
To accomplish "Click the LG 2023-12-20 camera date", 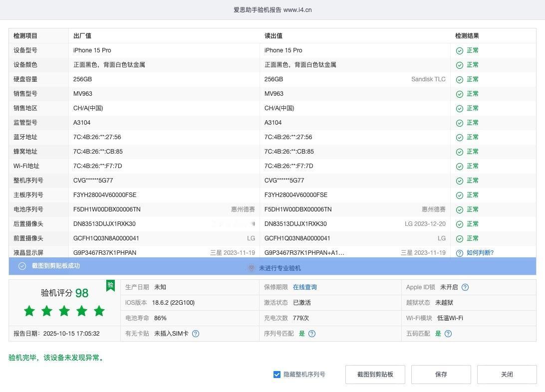I will point(425,224).
